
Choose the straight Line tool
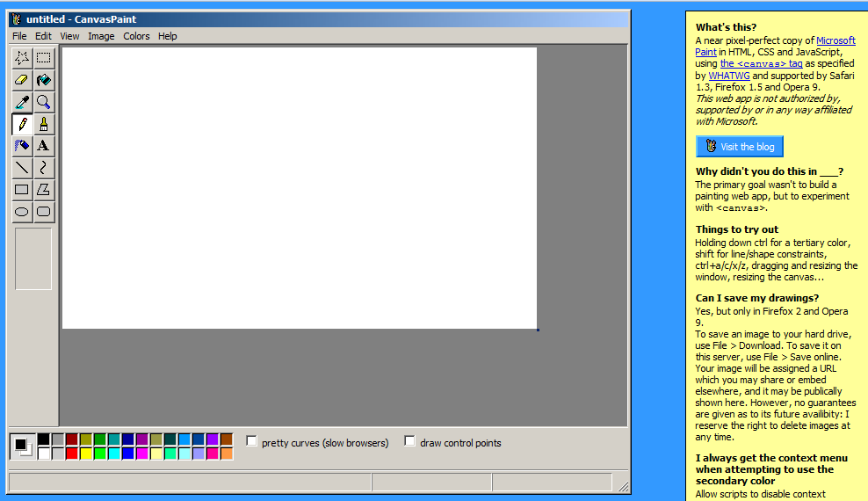[x=22, y=168]
